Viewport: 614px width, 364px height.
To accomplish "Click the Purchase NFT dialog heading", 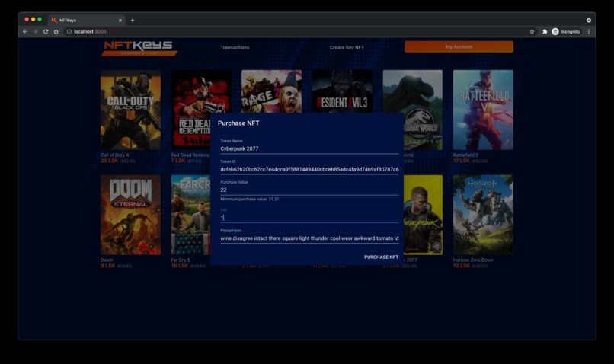I will 238,123.
